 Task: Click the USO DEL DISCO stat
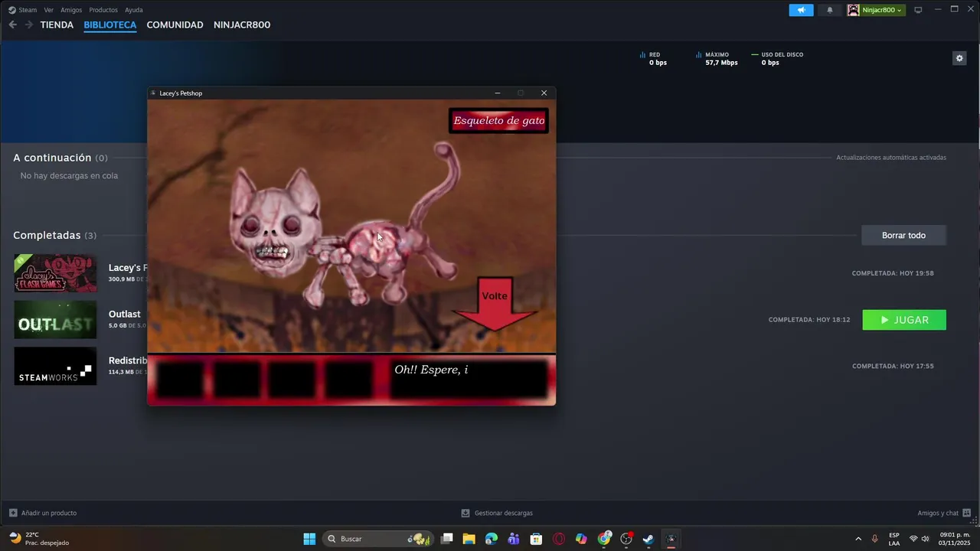click(x=777, y=59)
